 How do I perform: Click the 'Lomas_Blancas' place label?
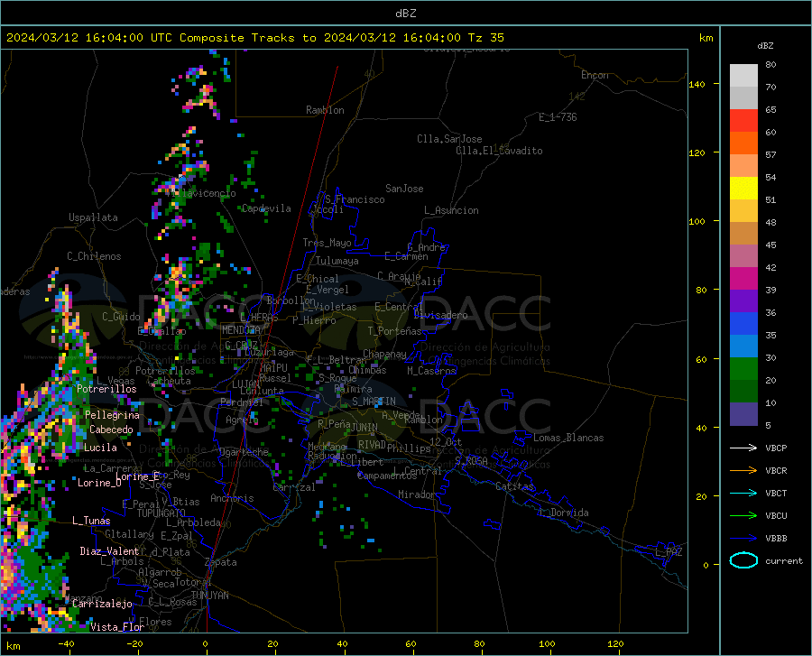tap(568, 438)
